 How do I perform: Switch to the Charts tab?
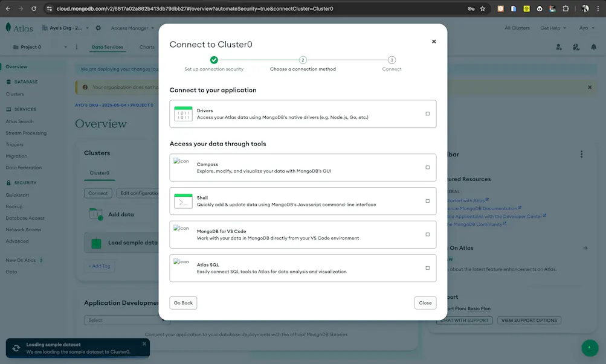[x=146, y=46]
